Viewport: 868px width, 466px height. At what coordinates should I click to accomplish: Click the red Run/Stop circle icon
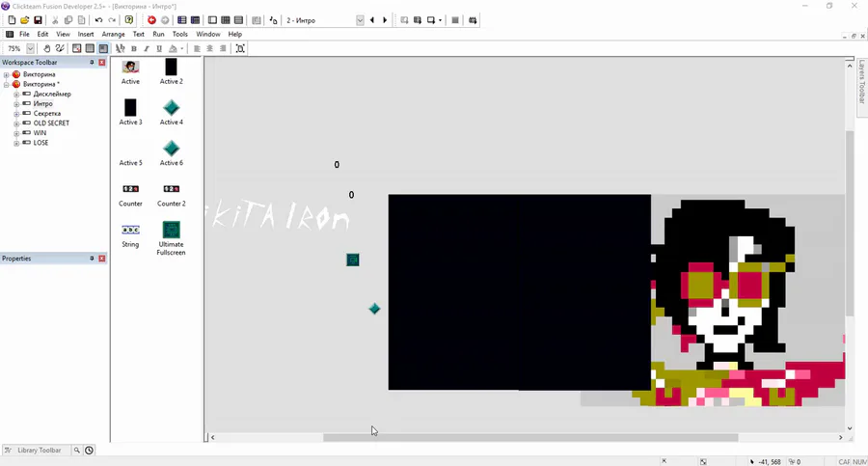(151, 20)
